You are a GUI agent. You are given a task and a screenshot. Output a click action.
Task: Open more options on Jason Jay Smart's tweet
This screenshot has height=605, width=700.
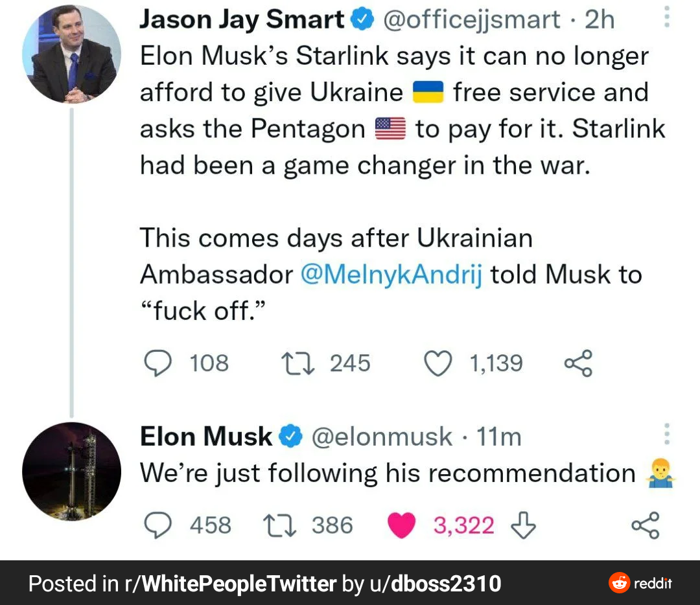tap(668, 18)
